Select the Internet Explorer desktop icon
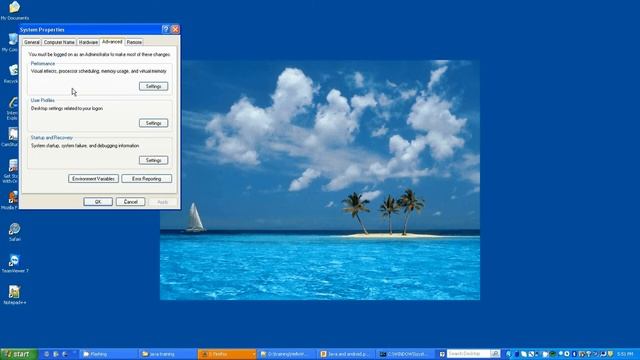Viewport: 640px width, 360px height. pyautogui.click(x=12, y=108)
